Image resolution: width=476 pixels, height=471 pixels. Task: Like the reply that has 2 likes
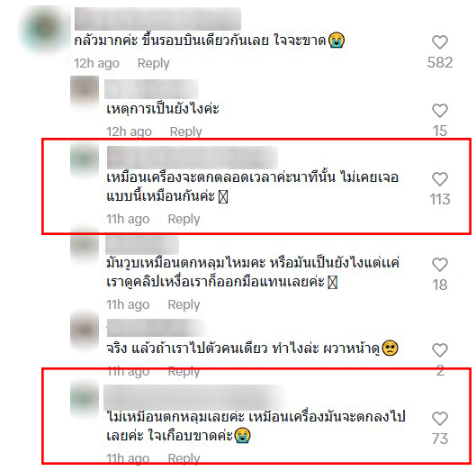point(440,350)
